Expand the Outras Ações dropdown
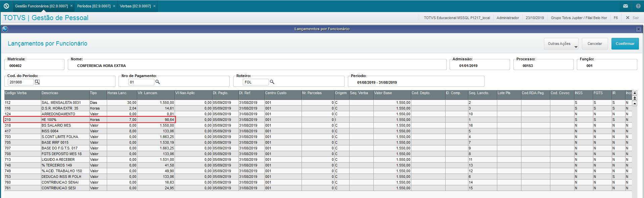644x198 pixels. [x=561, y=44]
